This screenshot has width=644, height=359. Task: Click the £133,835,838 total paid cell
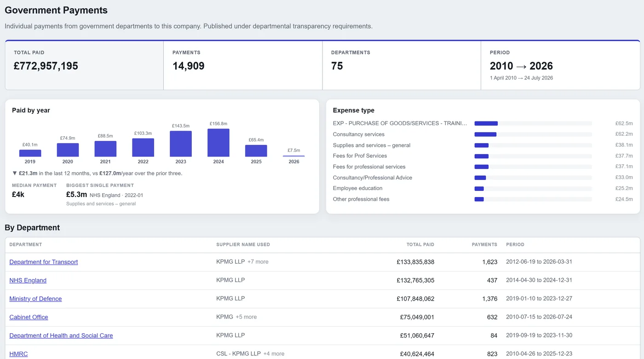click(415, 262)
